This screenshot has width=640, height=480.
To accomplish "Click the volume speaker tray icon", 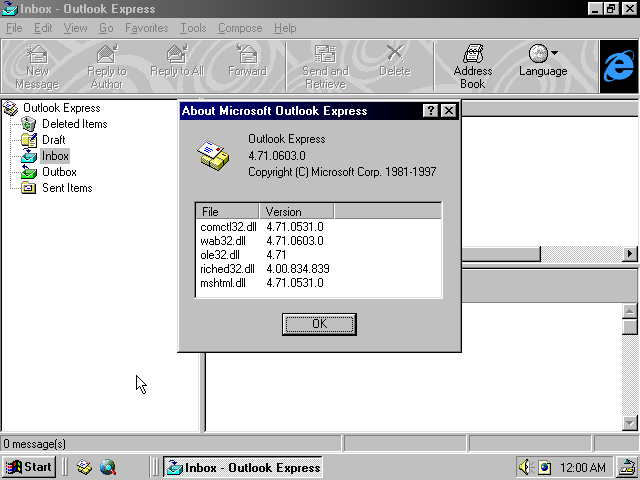I will click(x=526, y=467).
